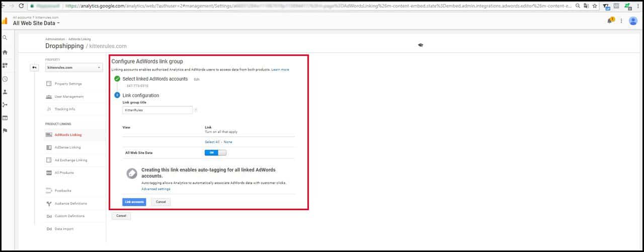644x252 pixels.
Task: Toggle the All Web Site Data switch
Action: click(215, 153)
